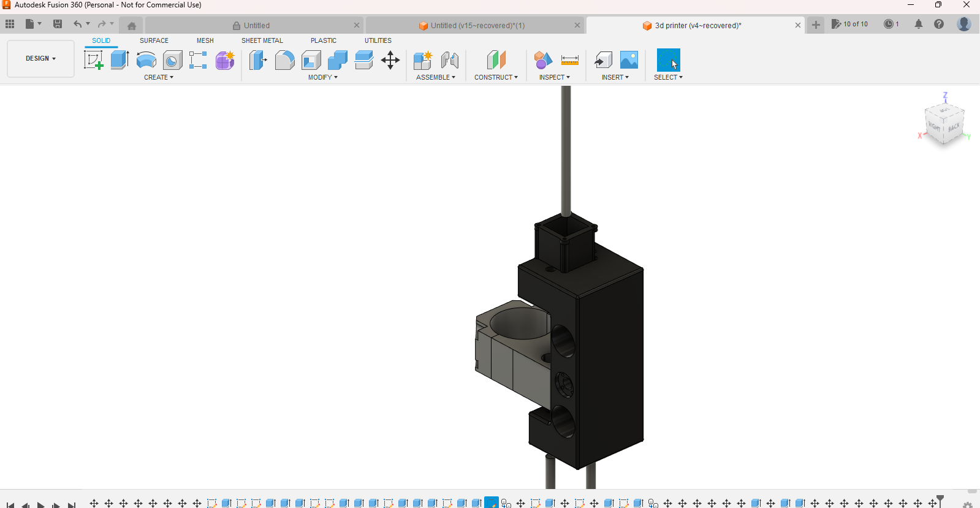
Task: Select the Offset Face icon
Action: (x=363, y=60)
